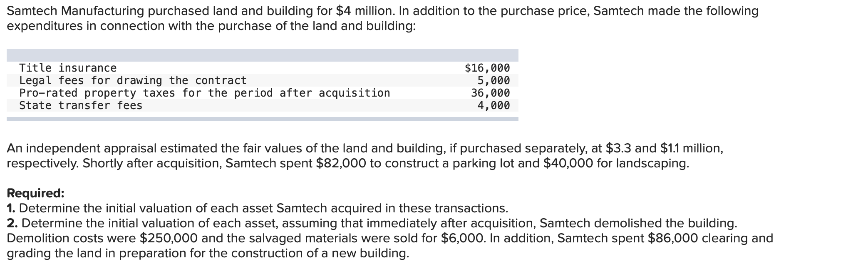Click the gray table header bar
Viewport: 868px width, 264px height.
pyautogui.click(x=263, y=55)
